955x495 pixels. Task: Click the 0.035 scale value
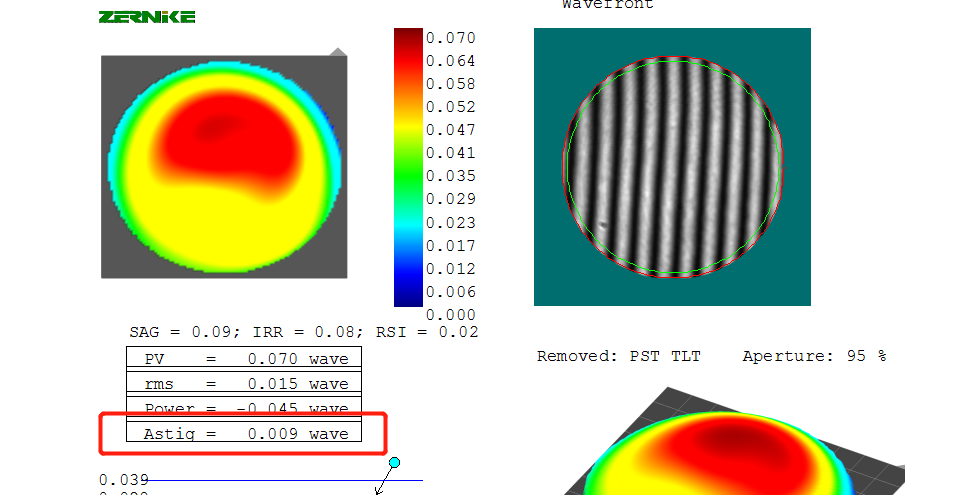451,176
